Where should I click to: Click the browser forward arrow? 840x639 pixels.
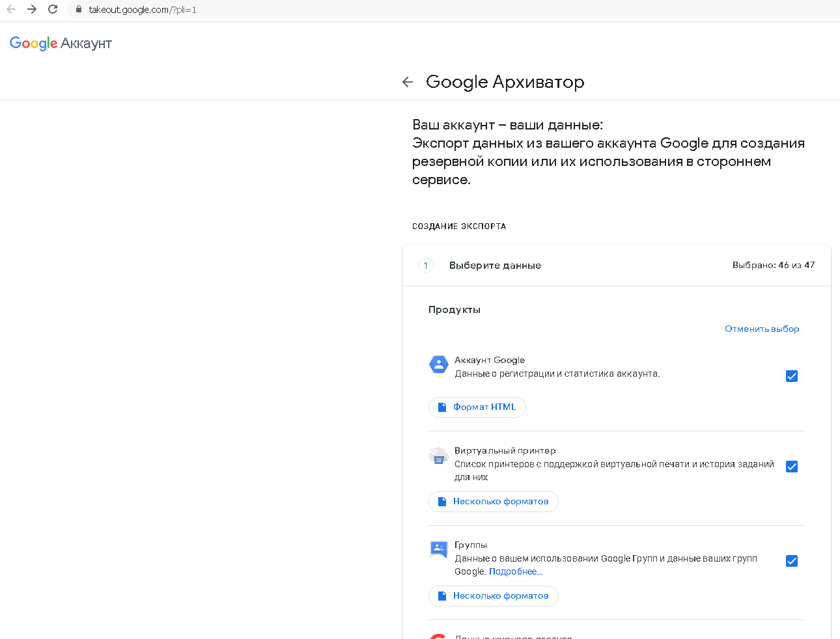coord(32,9)
